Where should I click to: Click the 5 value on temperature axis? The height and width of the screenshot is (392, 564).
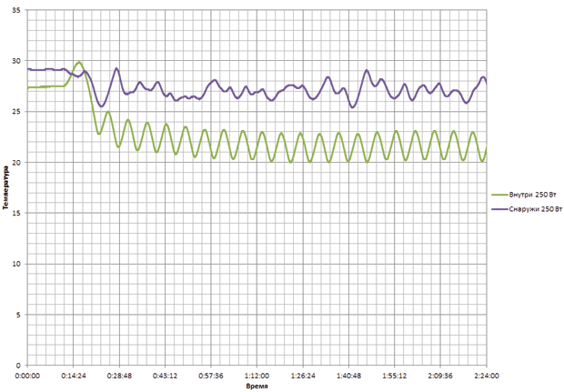click(19, 315)
